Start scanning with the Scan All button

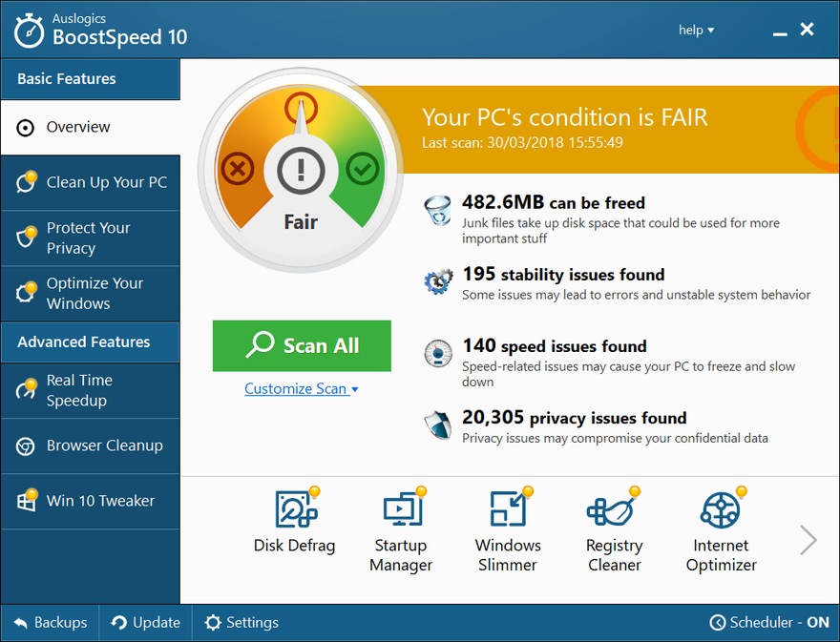pyautogui.click(x=302, y=346)
